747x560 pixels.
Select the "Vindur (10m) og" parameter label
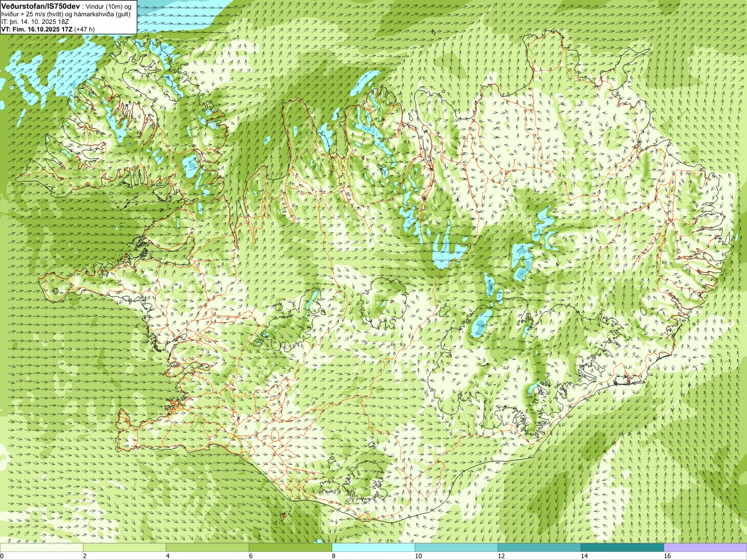click(109, 6)
